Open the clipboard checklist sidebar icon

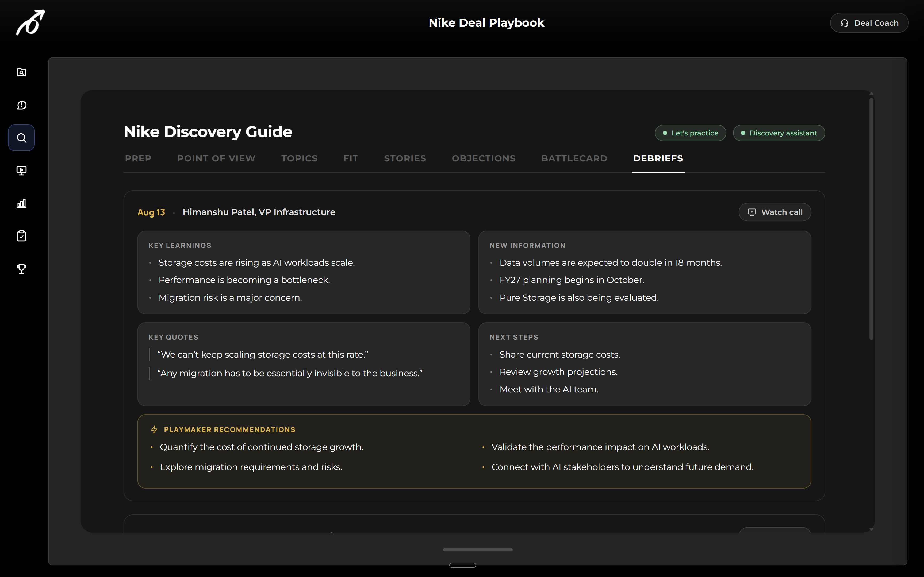(22, 236)
